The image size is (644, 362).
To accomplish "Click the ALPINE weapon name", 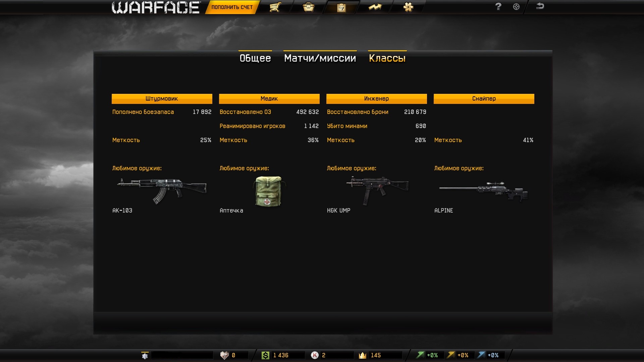I will [443, 210].
